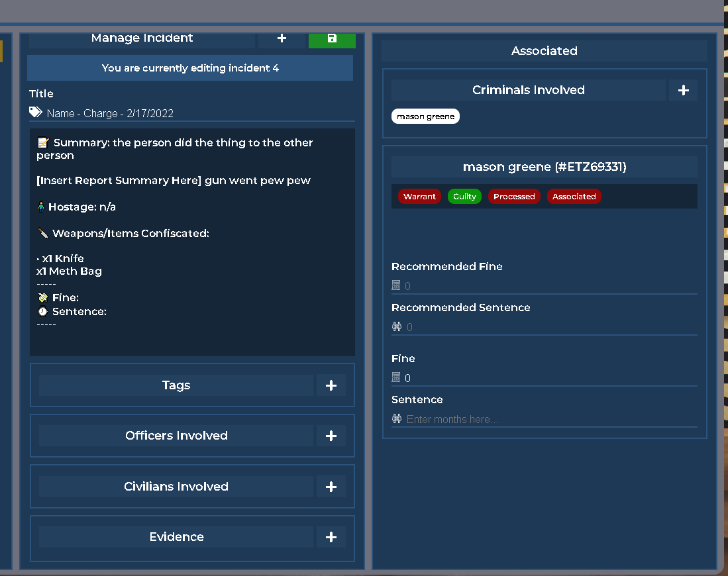The image size is (728, 576).
Task: Click '[Insert Report Summary Here]' text
Action: (x=119, y=181)
